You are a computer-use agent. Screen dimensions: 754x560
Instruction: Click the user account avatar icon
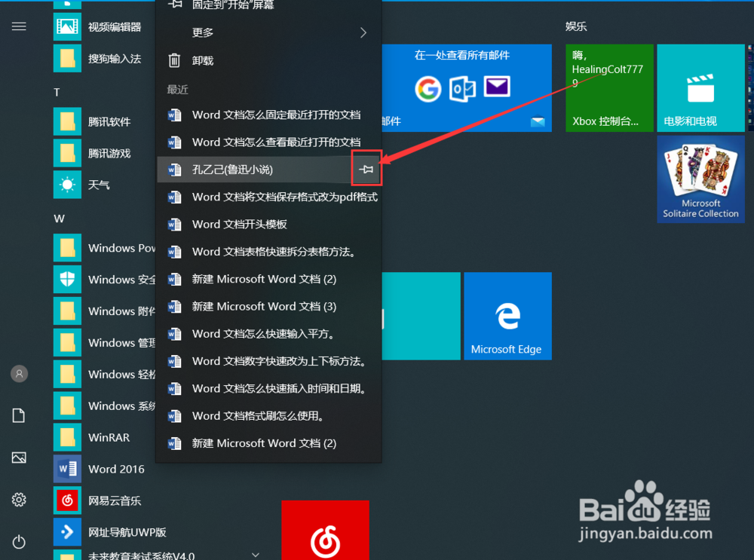(x=20, y=374)
